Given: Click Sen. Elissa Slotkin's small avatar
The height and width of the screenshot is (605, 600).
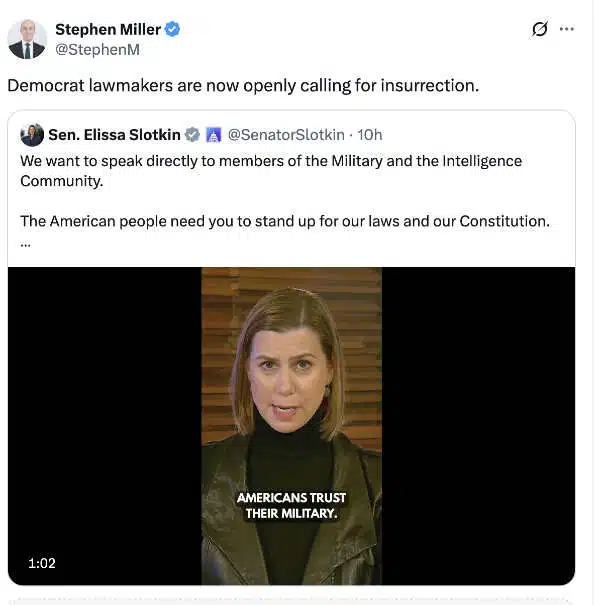Looking at the screenshot, I should click(x=32, y=135).
